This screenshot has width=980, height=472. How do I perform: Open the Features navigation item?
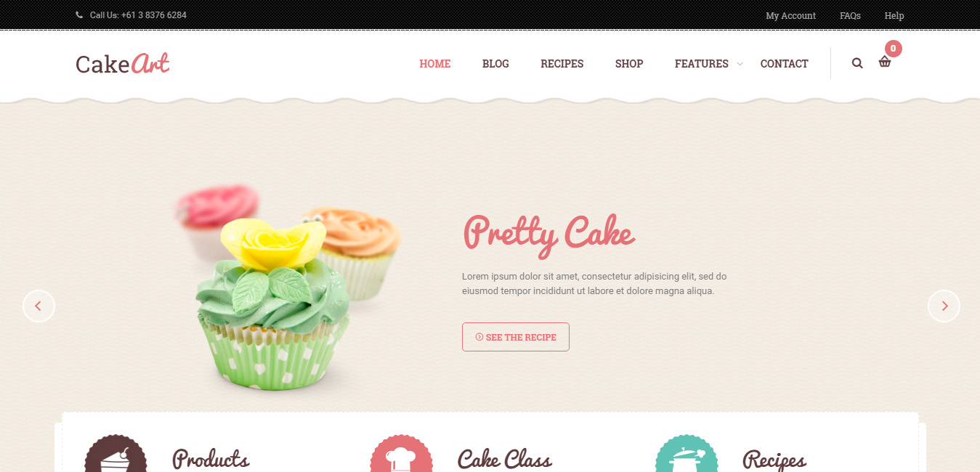click(701, 64)
